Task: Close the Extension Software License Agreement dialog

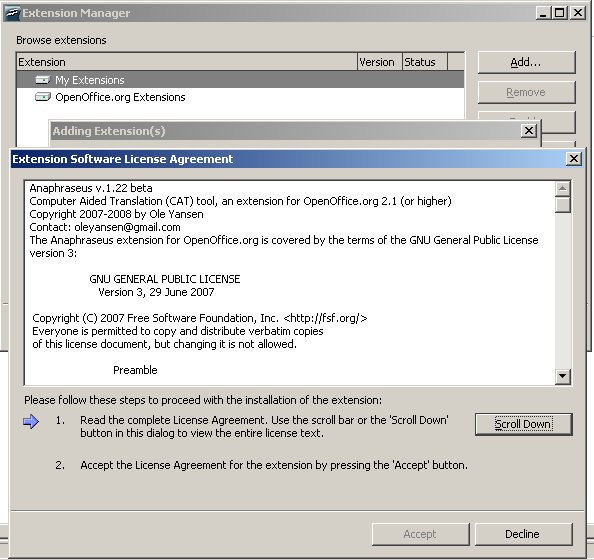Action: [x=574, y=158]
